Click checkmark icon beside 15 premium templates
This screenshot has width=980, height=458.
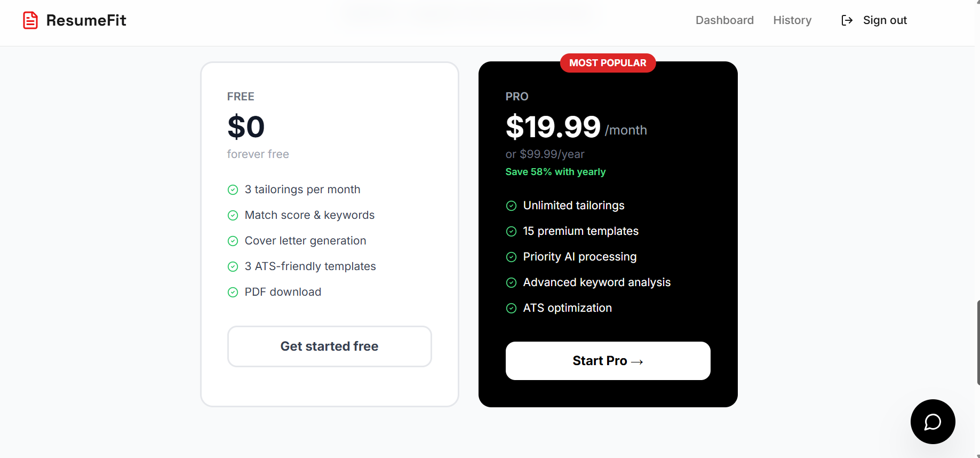tap(511, 231)
